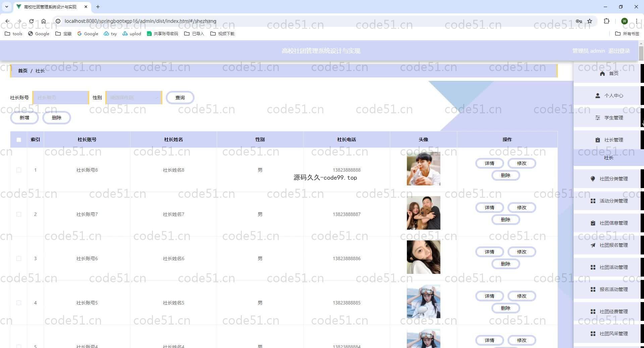Open the tools bookmark folder
This screenshot has width=644, height=348.
[x=13, y=34]
